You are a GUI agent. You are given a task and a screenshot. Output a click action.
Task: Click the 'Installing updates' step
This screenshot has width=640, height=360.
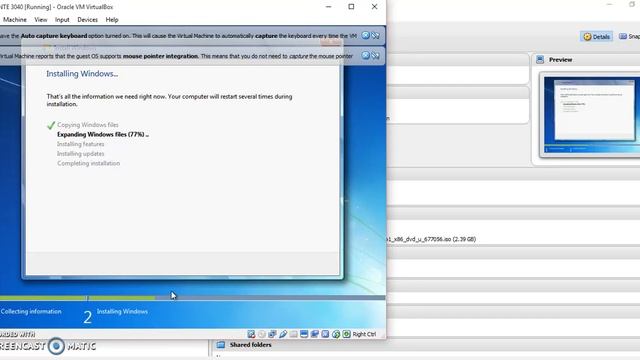(80, 154)
